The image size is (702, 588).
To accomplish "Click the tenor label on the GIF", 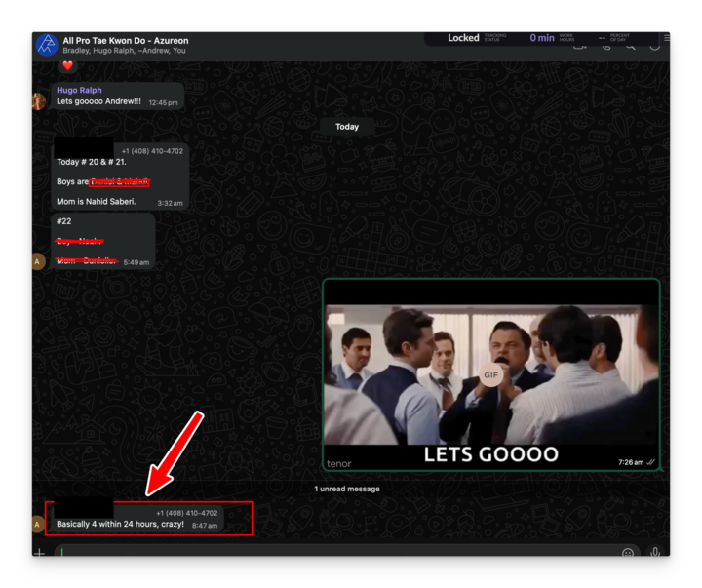I will (x=339, y=464).
